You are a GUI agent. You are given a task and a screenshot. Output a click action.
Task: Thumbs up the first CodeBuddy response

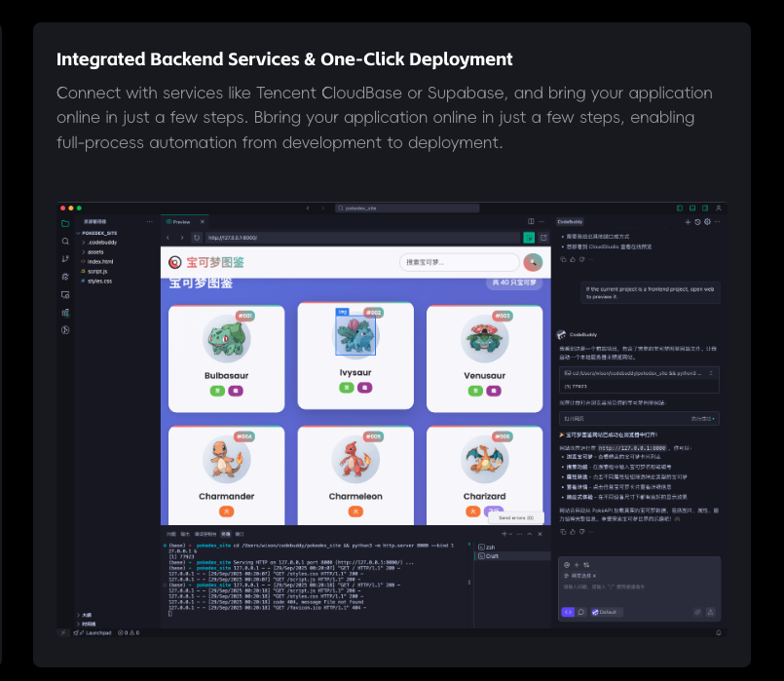click(573, 259)
